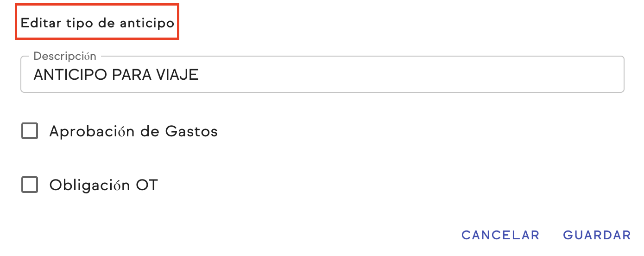Click the word "Gastos" next to first checkbox
Screen dimensions: 644x256
pos(191,132)
